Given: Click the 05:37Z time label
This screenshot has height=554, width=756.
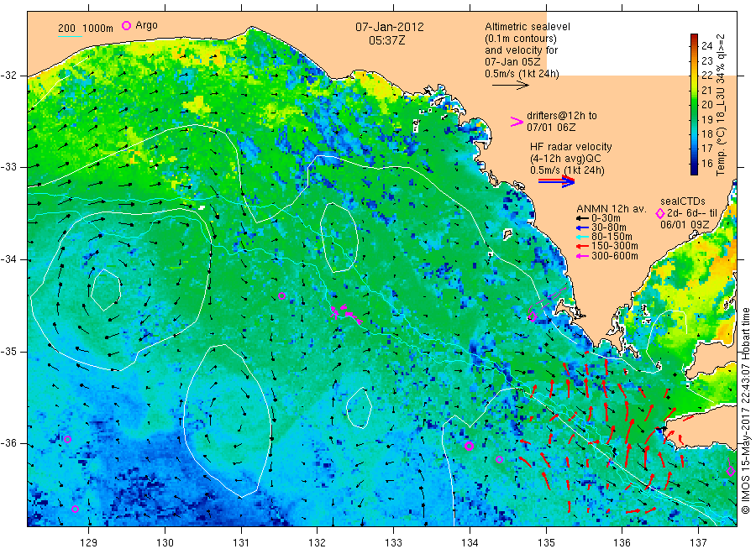Looking at the screenshot, I should pos(386,40).
